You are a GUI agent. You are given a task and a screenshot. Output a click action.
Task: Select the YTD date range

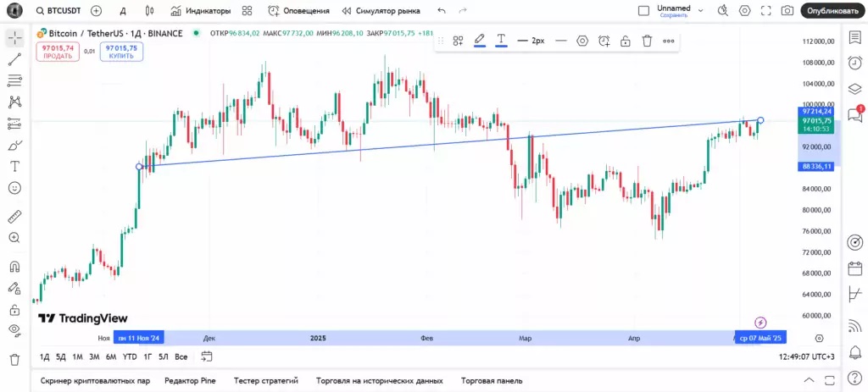(130, 357)
